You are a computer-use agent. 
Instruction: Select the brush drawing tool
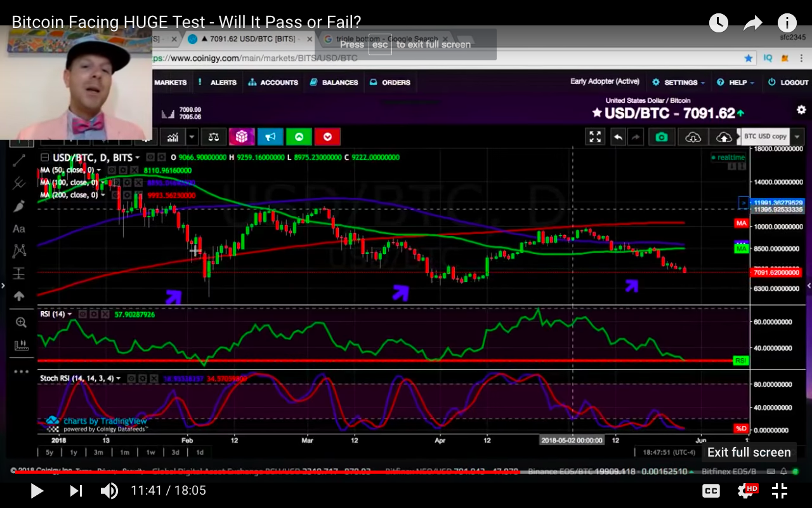pos(19,206)
